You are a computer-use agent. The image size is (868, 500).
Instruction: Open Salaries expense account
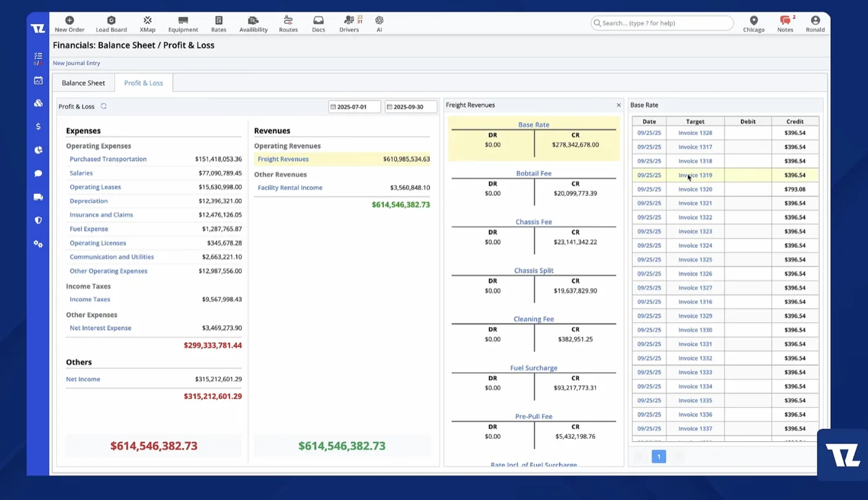(x=81, y=173)
